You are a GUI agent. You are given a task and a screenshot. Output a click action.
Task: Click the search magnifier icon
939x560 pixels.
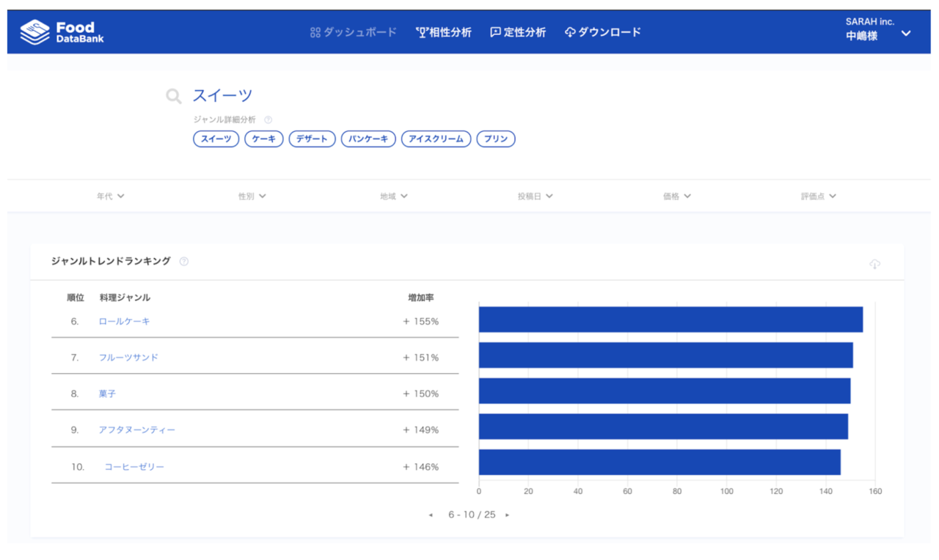pos(173,96)
